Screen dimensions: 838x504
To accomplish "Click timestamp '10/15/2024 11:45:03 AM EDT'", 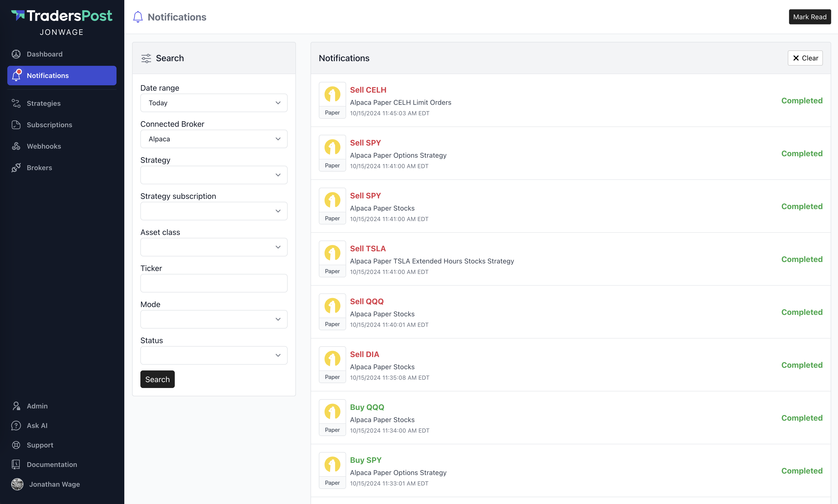I will tap(390, 113).
